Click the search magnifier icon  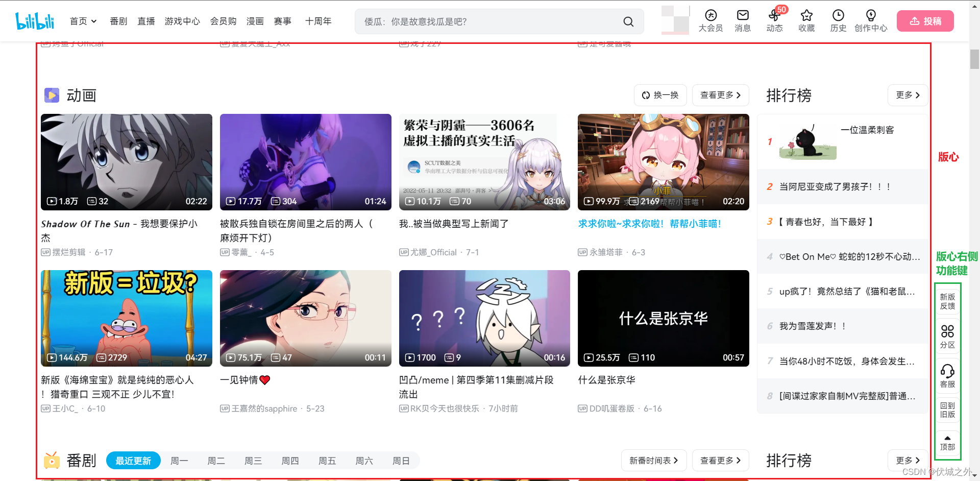628,21
